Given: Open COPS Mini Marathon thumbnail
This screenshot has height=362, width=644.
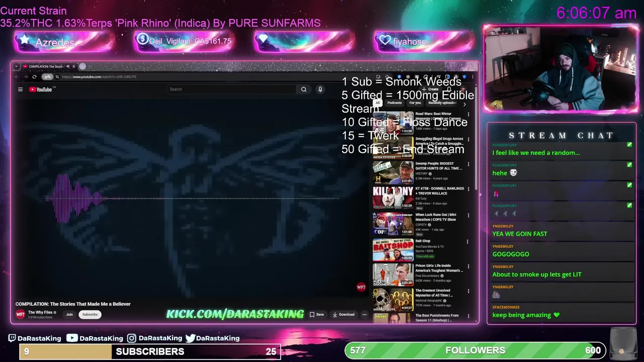Looking at the screenshot, I should click(x=393, y=224).
